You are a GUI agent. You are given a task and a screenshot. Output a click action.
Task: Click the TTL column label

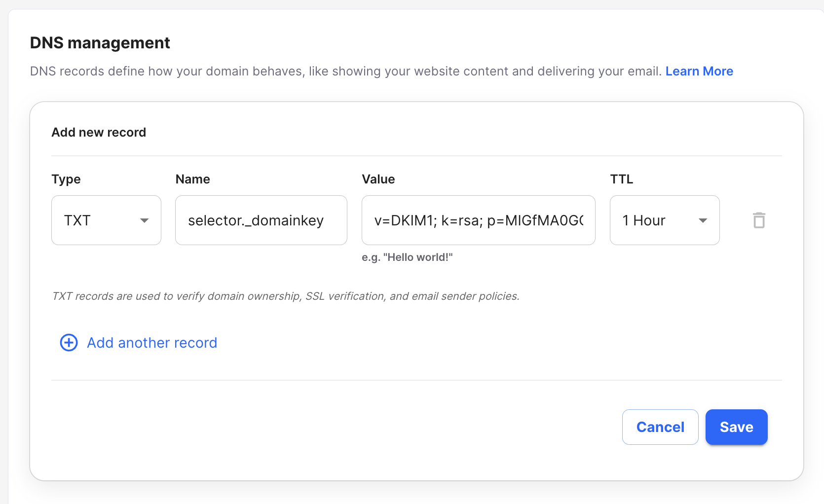click(621, 179)
